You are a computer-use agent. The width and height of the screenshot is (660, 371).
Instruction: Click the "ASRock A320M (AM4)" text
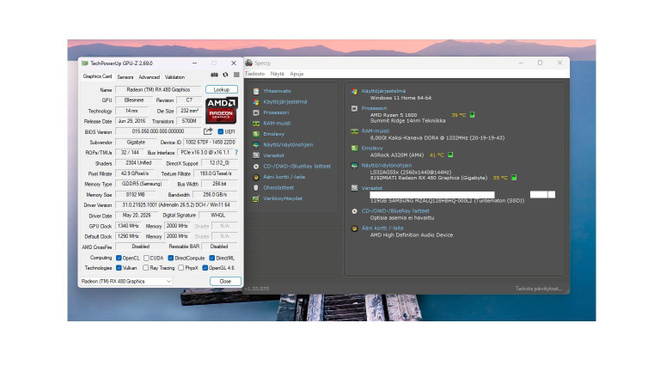click(397, 155)
